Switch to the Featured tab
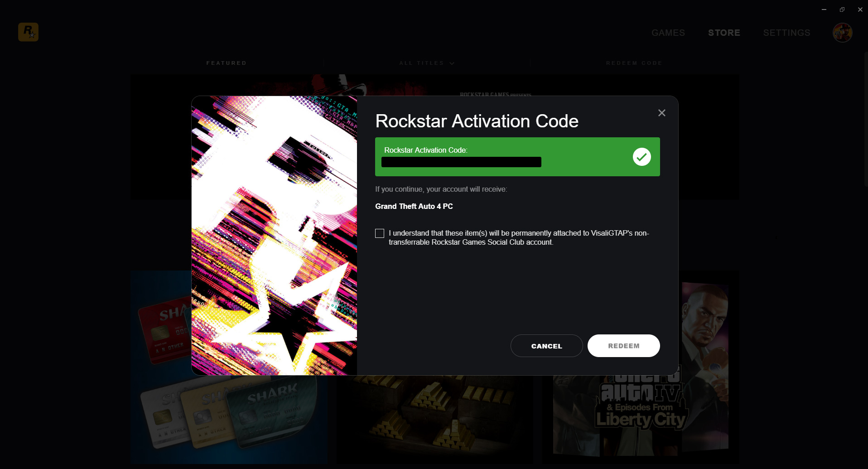Image resolution: width=868 pixels, height=469 pixels. (x=227, y=63)
